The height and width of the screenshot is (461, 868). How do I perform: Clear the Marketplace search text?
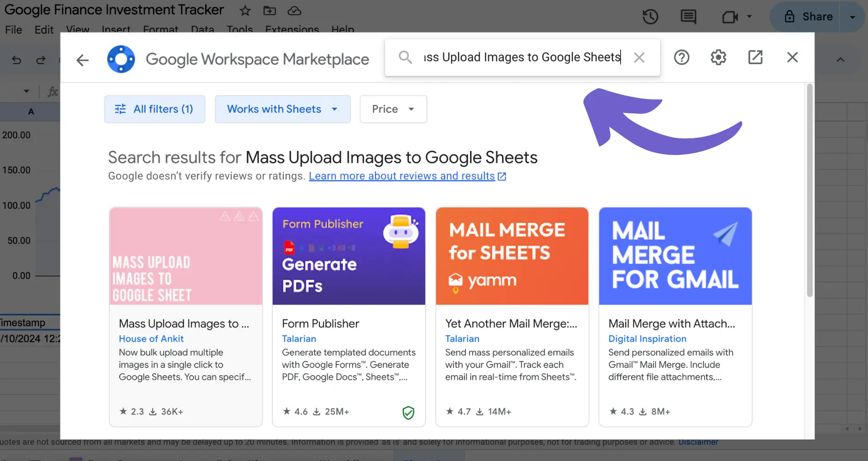pos(639,57)
